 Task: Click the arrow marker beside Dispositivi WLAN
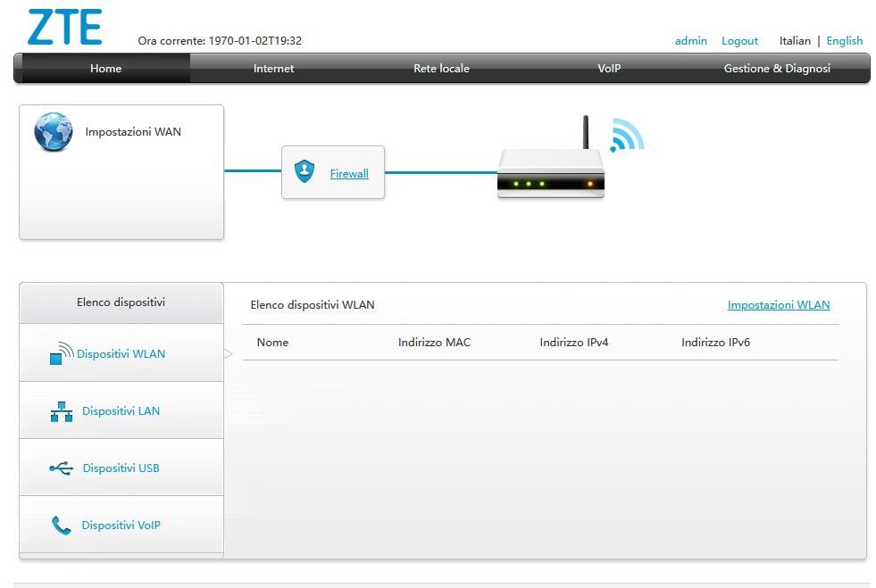(229, 353)
